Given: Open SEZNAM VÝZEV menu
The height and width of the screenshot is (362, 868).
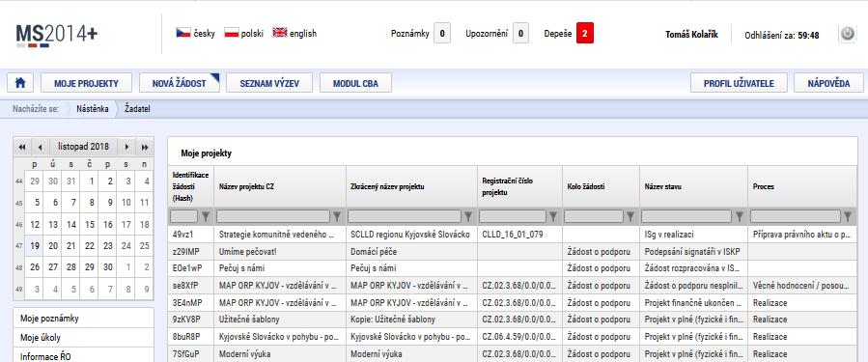Looking at the screenshot, I should [x=269, y=83].
